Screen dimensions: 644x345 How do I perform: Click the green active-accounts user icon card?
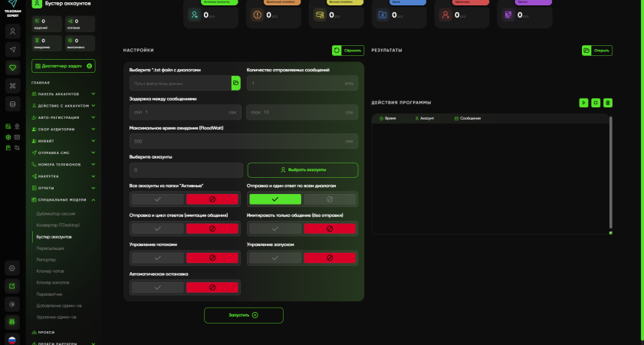pyautogui.click(x=194, y=15)
